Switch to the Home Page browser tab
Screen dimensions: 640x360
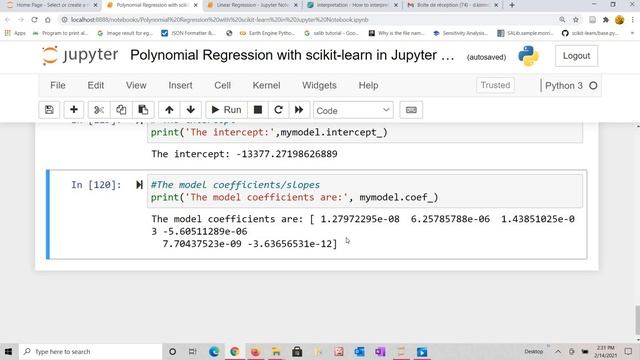coord(51,5)
